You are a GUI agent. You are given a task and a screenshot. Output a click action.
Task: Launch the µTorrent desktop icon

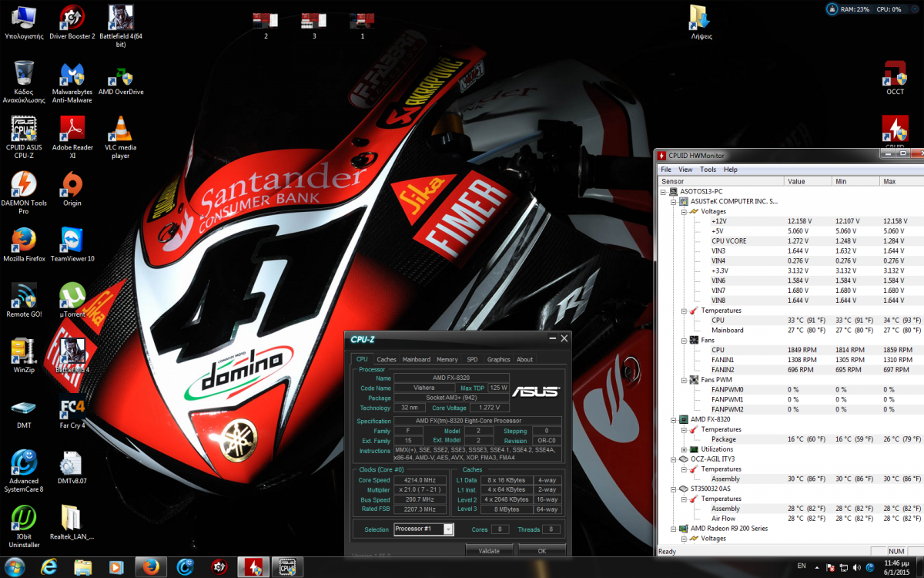[72, 300]
